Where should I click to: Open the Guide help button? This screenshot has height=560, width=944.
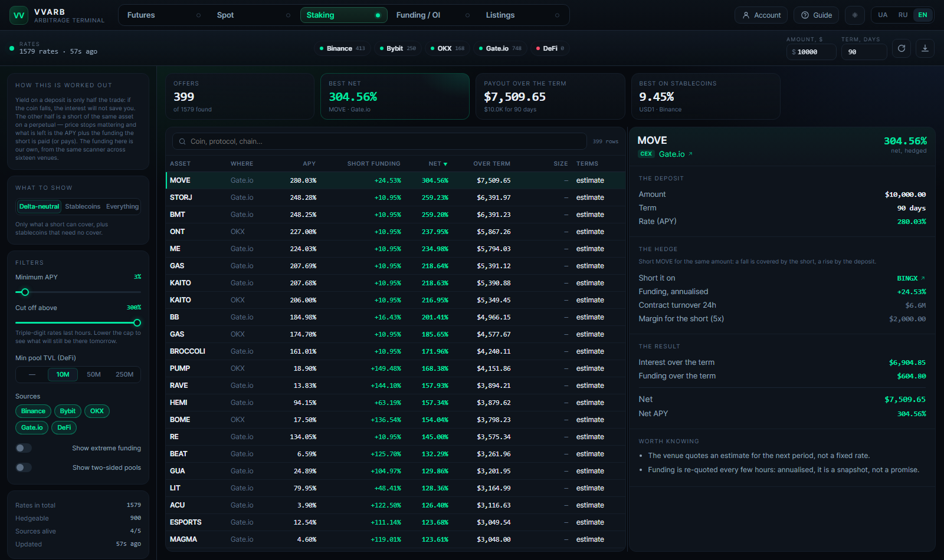(x=817, y=15)
